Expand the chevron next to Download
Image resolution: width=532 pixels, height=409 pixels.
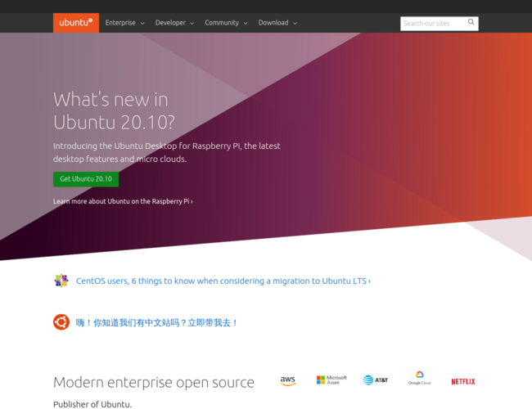[x=295, y=24]
